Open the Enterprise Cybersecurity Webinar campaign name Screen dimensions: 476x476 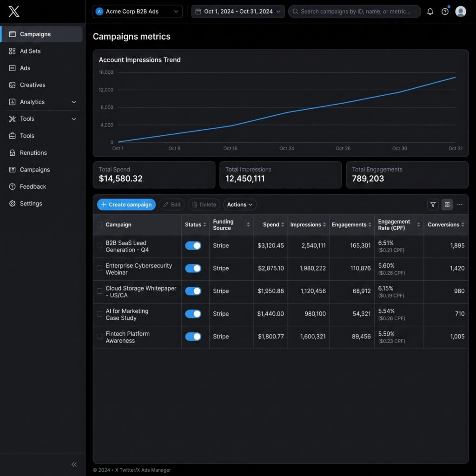[139, 269]
